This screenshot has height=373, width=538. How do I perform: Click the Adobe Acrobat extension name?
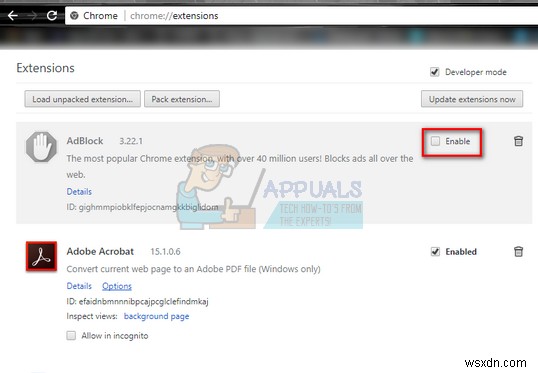coord(100,252)
